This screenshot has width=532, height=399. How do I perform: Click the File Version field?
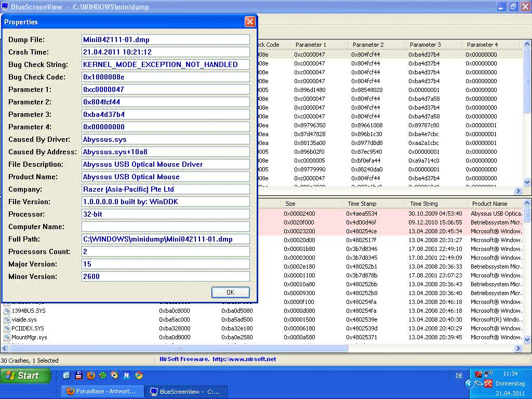click(x=166, y=202)
